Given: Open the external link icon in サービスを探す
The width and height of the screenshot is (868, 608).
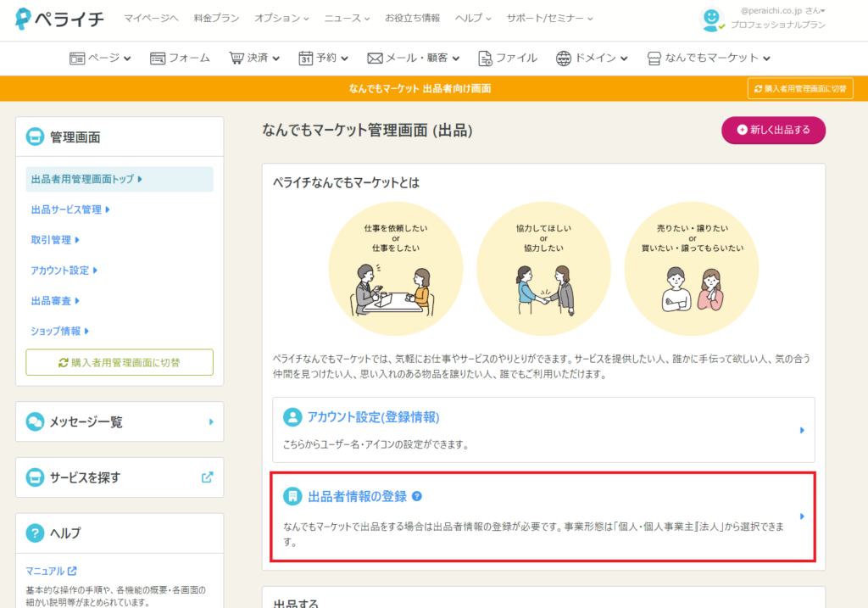Looking at the screenshot, I should click(207, 477).
